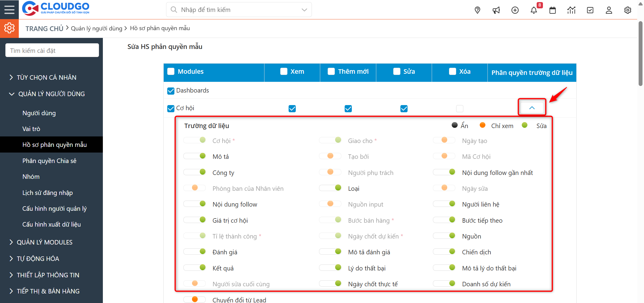Toggle the Mô tả field permission switch
Image resolution: width=644 pixels, height=303 pixels.
(195, 156)
